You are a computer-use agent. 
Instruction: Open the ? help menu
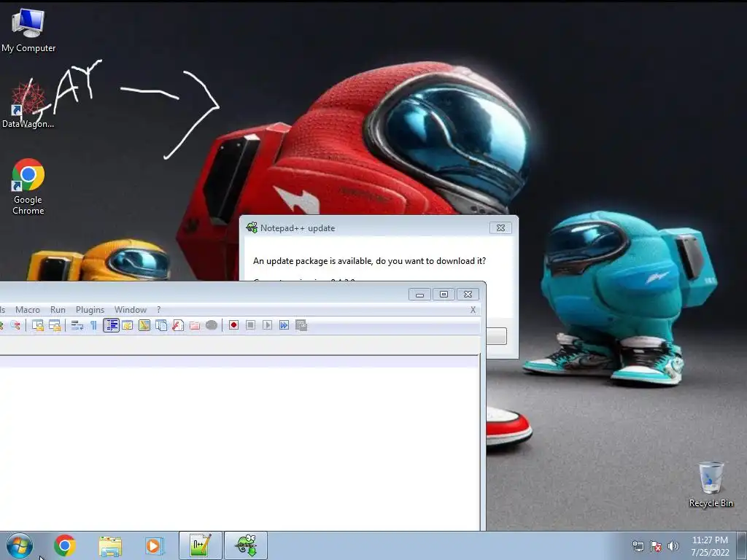point(158,309)
